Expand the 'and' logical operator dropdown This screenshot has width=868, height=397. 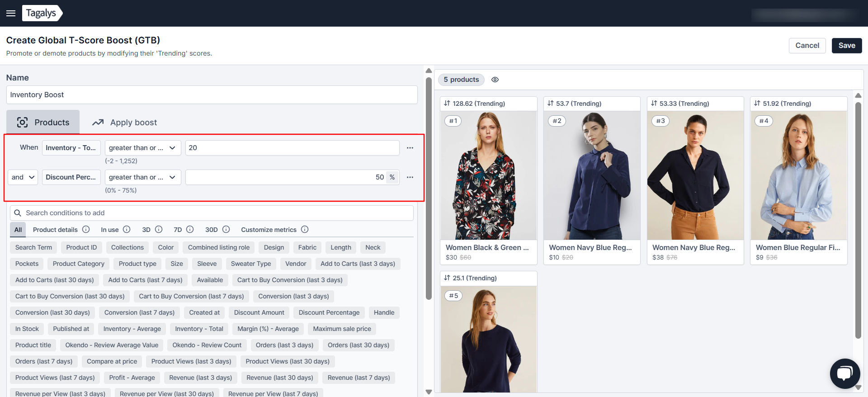pyautogui.click(x=23, y=177)
